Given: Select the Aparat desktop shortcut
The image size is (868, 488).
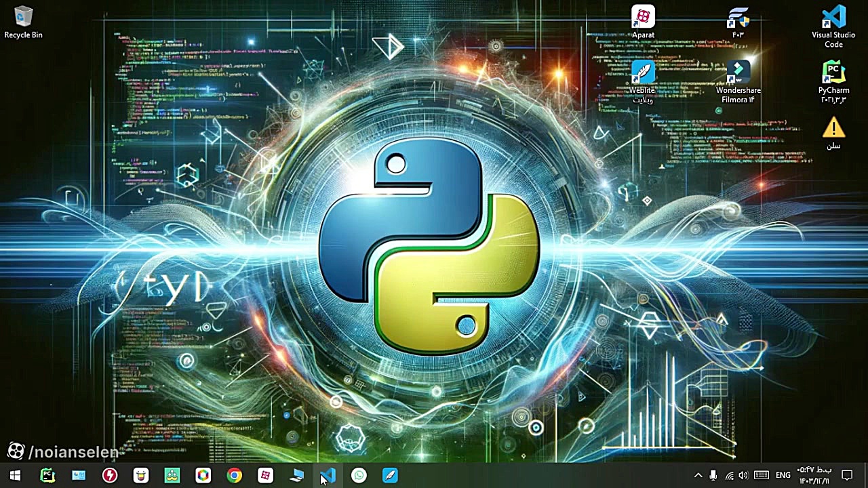Looking at the screenshot, I should (x=643, y=22).
